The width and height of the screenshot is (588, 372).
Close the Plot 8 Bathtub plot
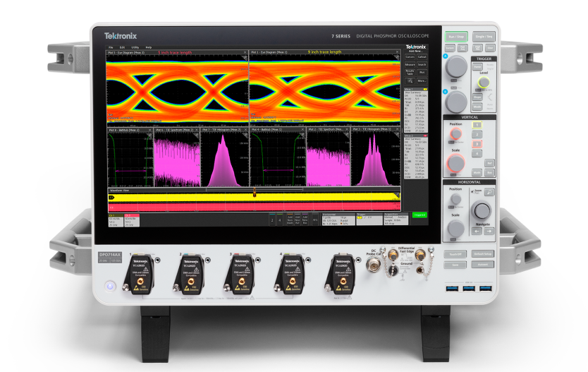click(x=149, y=130)
